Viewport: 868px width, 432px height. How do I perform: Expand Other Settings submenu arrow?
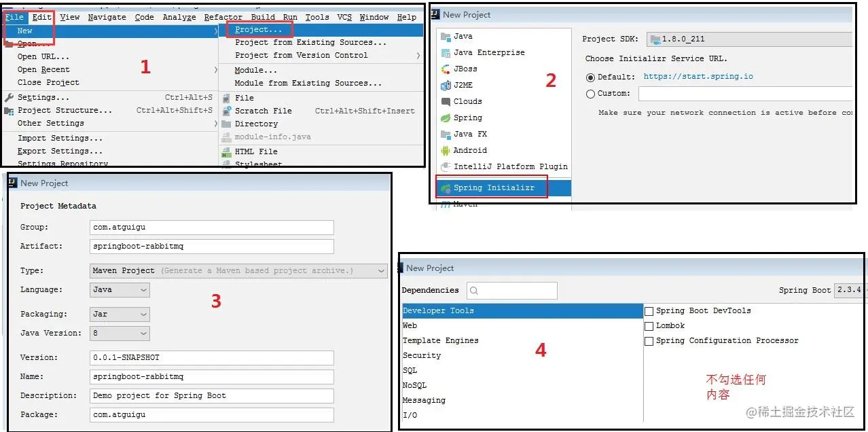pyautogui.click(x=216, y=123)
